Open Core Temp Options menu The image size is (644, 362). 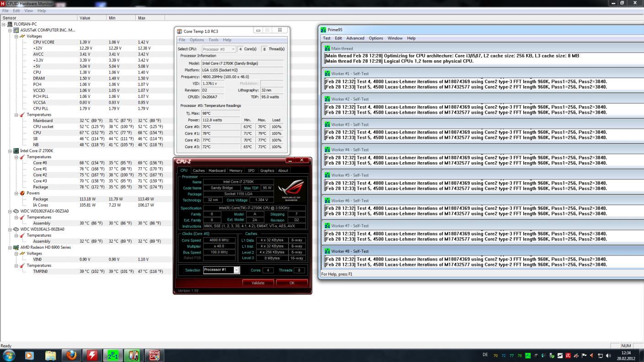tap(197, 40)
